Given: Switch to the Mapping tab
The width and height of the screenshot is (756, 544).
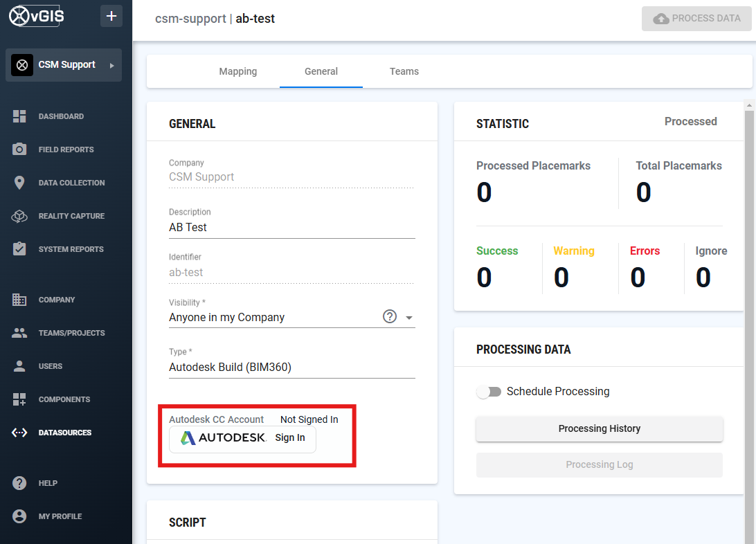Looking at the screenshot, I should point(237,71).
